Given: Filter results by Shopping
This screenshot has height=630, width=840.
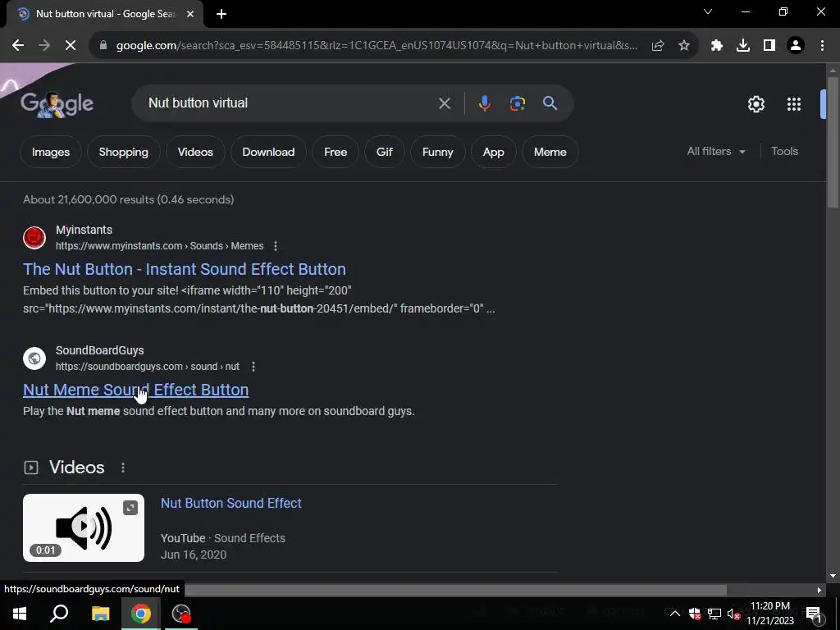Looking at the screenshot, I should (x=124, y=152).
